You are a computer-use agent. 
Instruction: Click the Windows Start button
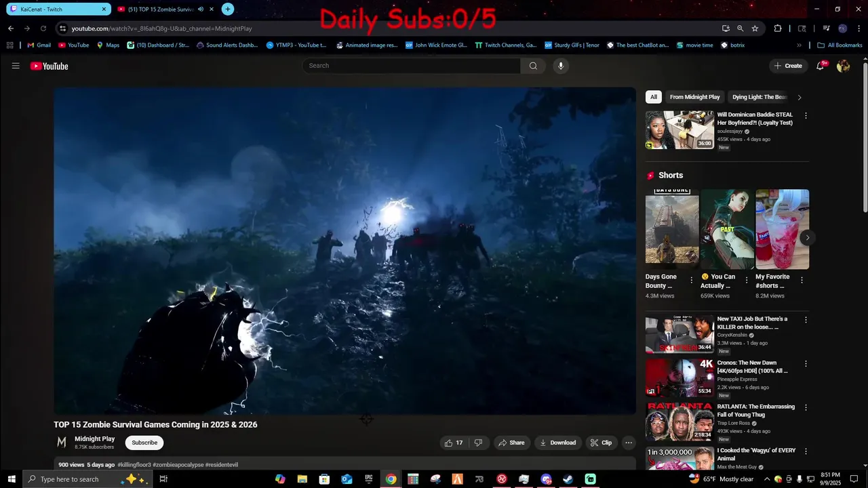pyautogui.click(x=12, y=479)
